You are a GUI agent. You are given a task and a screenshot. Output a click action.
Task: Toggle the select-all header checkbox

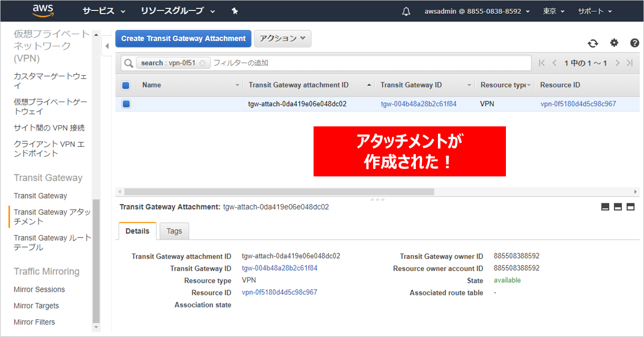(126, 85)
